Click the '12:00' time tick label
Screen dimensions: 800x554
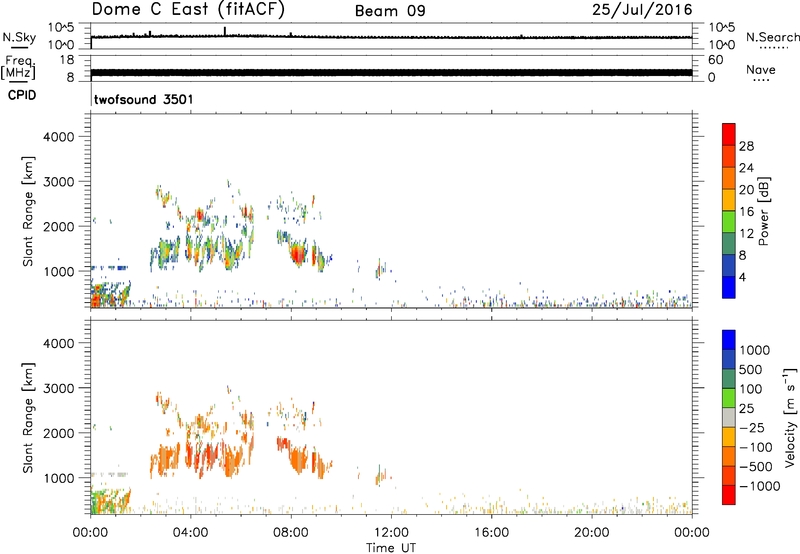click(391, 533)
